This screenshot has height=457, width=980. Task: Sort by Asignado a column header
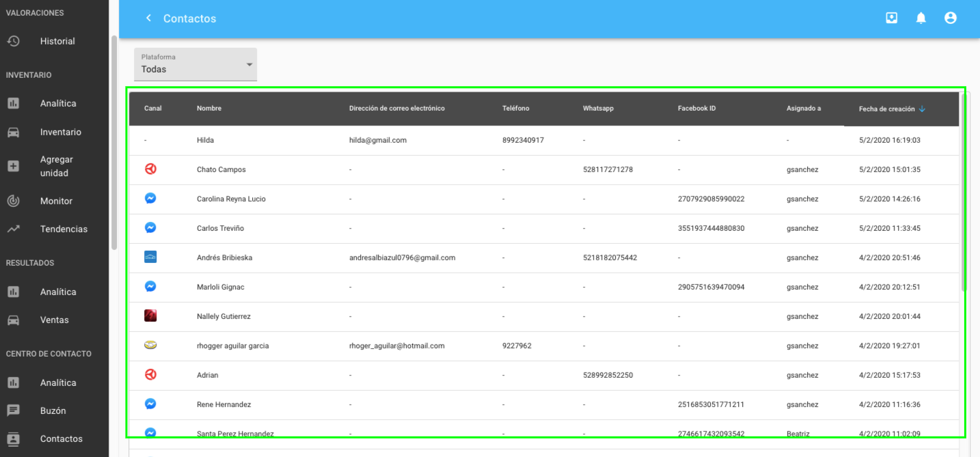(x=804, y=109)
